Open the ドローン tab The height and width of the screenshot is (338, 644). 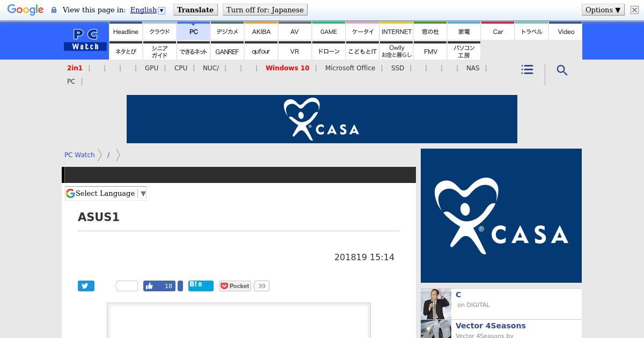pos(328,51)
